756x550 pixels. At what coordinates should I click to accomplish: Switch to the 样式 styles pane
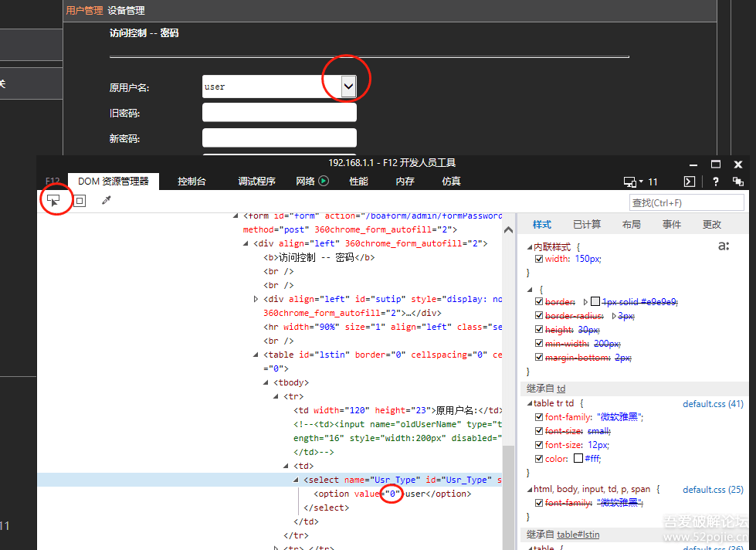542,224
